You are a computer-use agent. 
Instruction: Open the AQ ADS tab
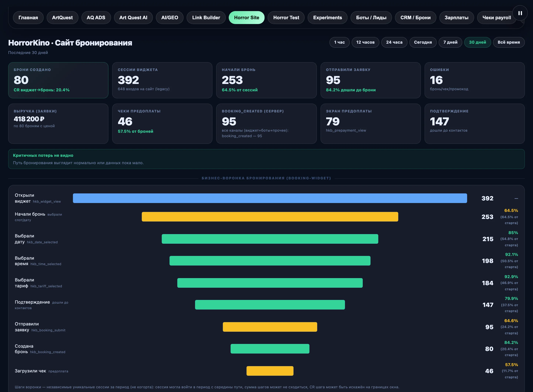pyautogui.click(x=96, y=18)
